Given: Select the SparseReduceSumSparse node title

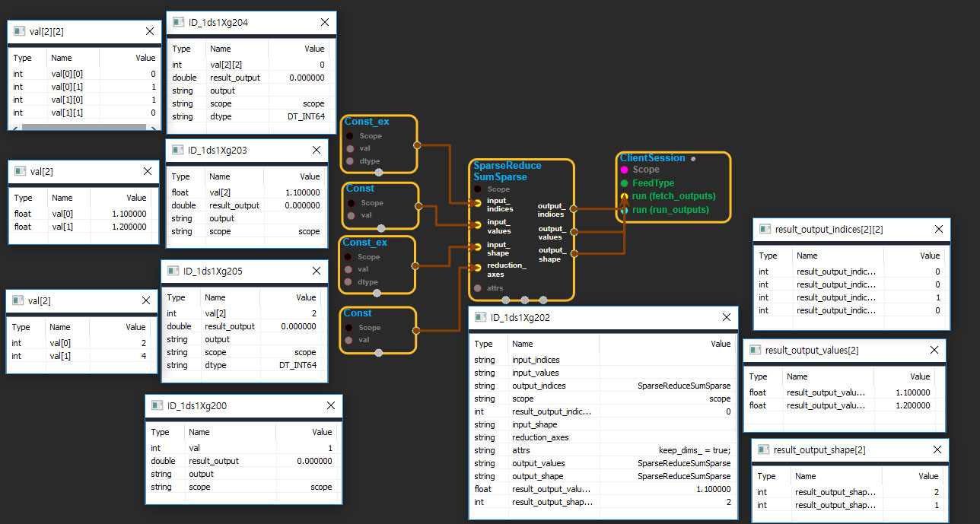Looking at the screenshot, I should (507, 171).
